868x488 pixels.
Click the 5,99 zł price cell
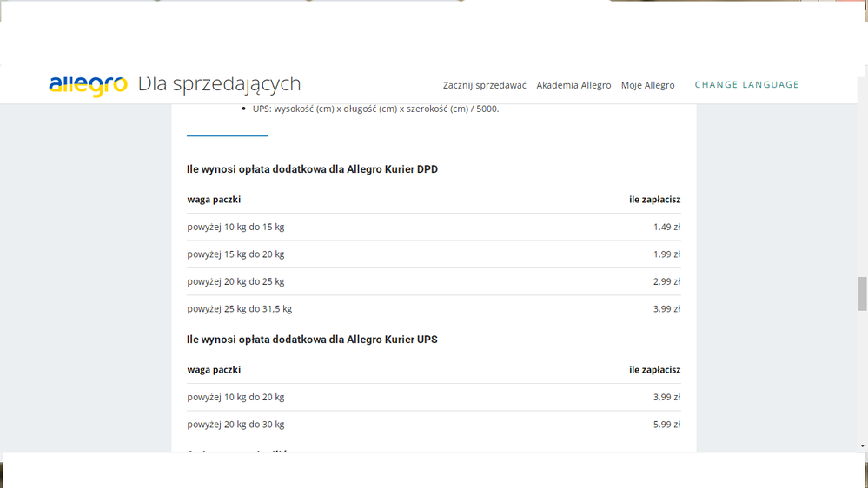click(666, 425)
